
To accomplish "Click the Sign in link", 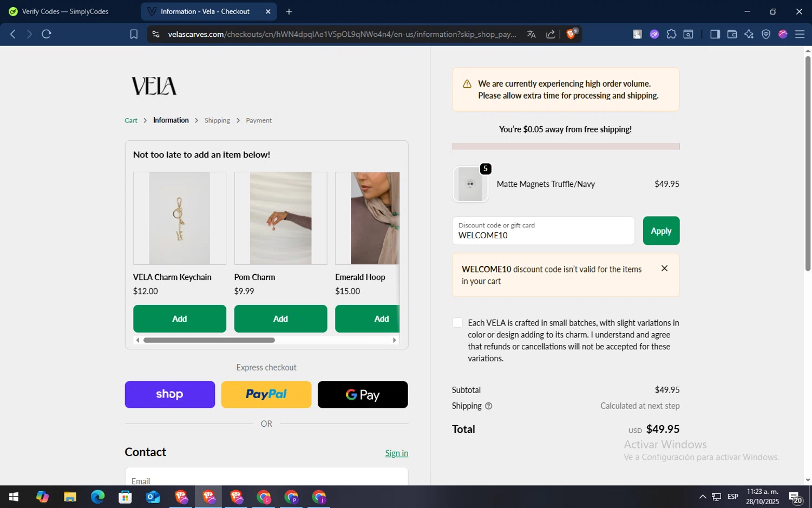I will (397, 453).
